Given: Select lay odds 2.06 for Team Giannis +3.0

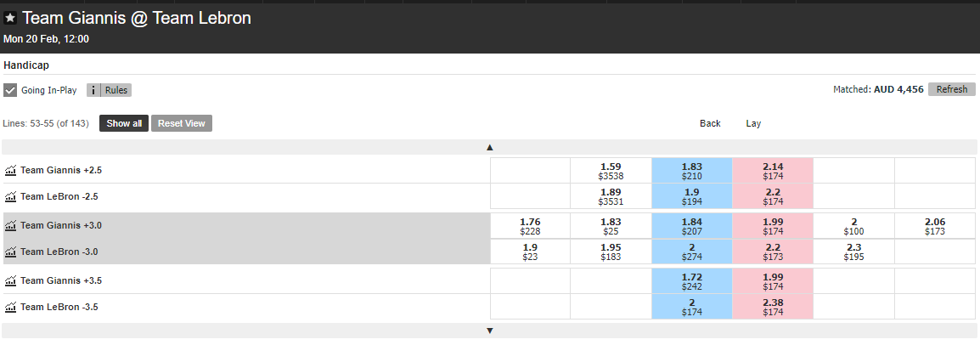Looking at the screenshot, I should coord(935,226).
